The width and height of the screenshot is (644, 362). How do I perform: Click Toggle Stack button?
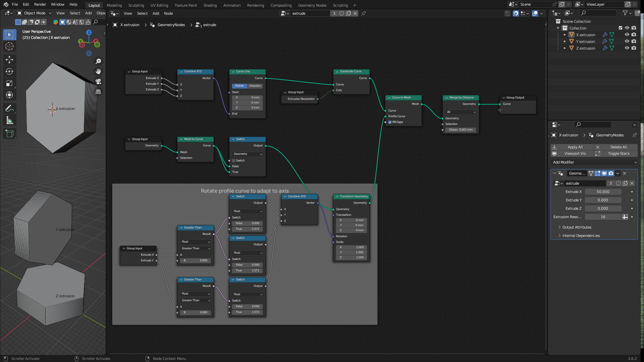click(616, 154)
